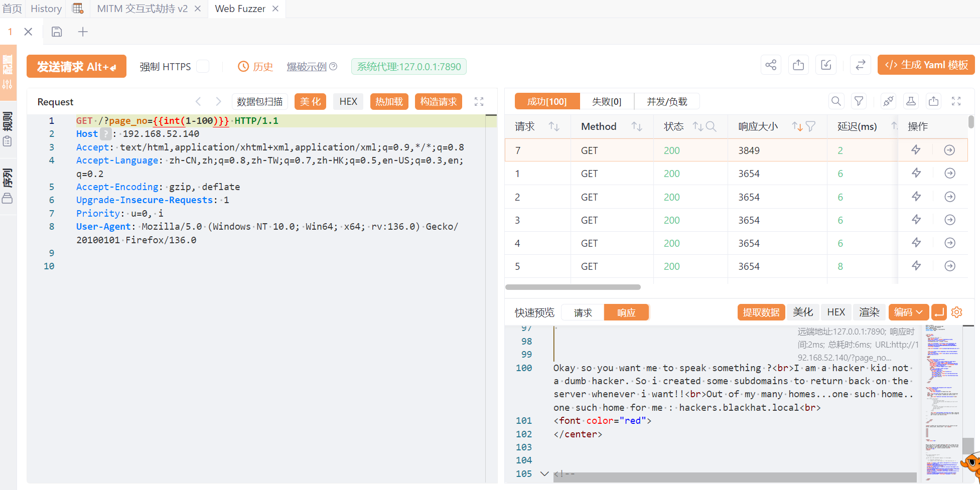This screenshot has height=490, width=980.
Task: Click the stamp icon in results toolbar
Action: [911, 101]
